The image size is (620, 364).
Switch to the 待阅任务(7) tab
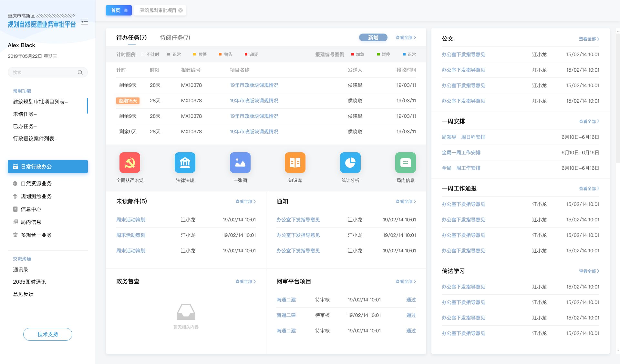coord(175,38)
